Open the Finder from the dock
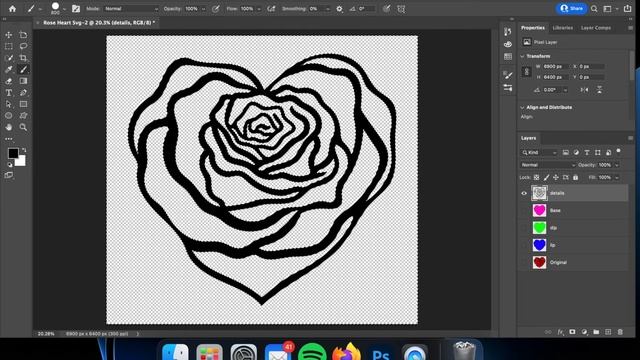Screen dimensions: 640x360 pos(175,352)
